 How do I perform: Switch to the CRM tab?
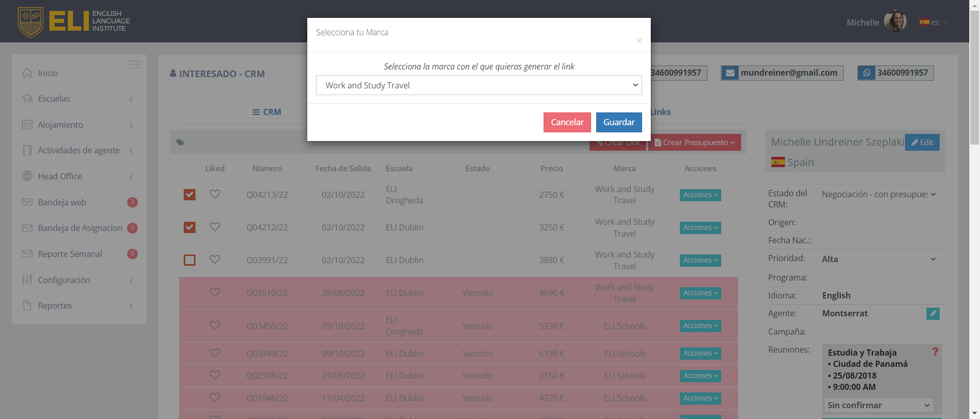click(267, 112)
